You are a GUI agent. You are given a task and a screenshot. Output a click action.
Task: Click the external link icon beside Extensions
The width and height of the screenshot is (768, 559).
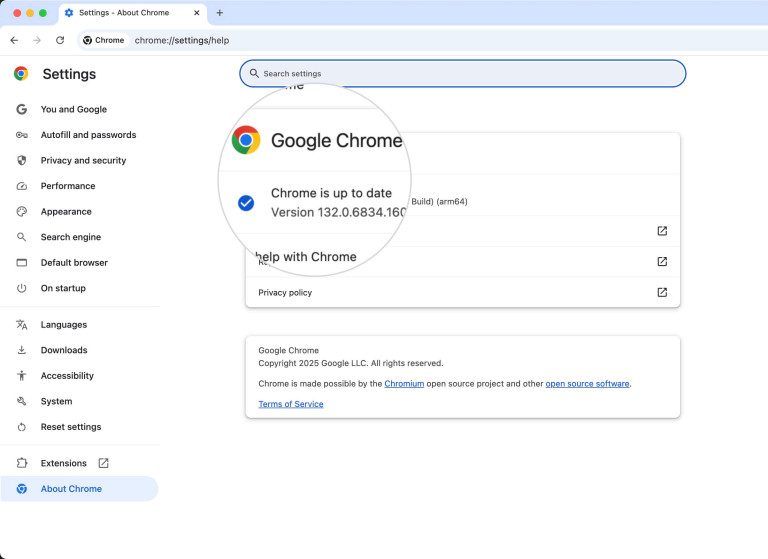pyautogui.click(x=103, y=463)
